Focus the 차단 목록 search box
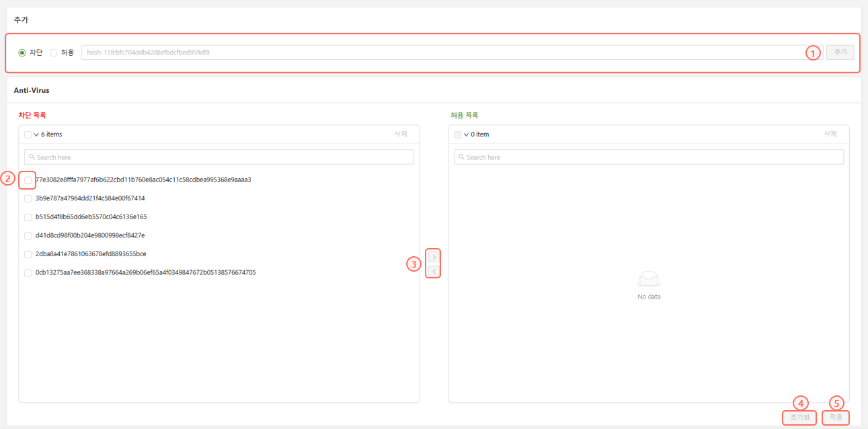The image size is (868, 429). pos(219,157)
